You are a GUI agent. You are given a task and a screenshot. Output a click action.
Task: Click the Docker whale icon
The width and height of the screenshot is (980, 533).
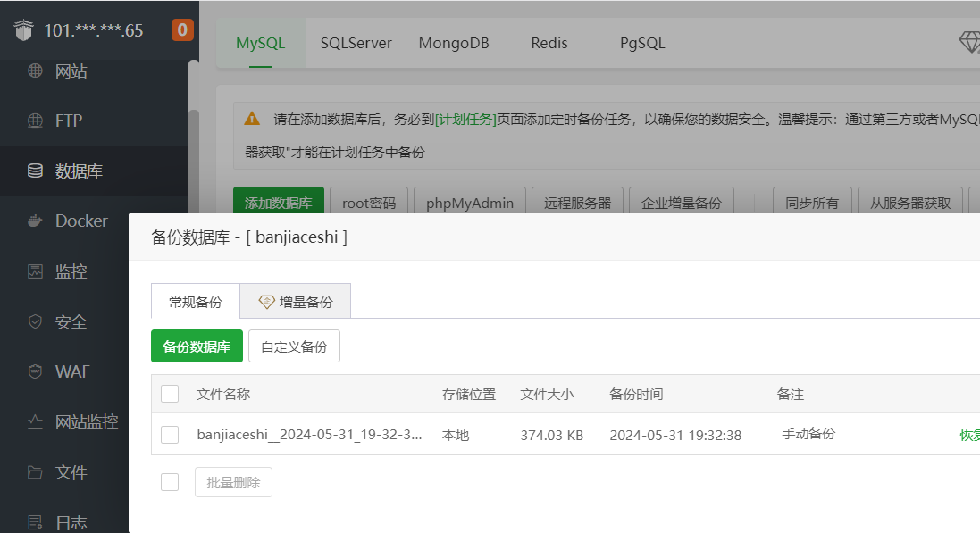click(35, 221)
